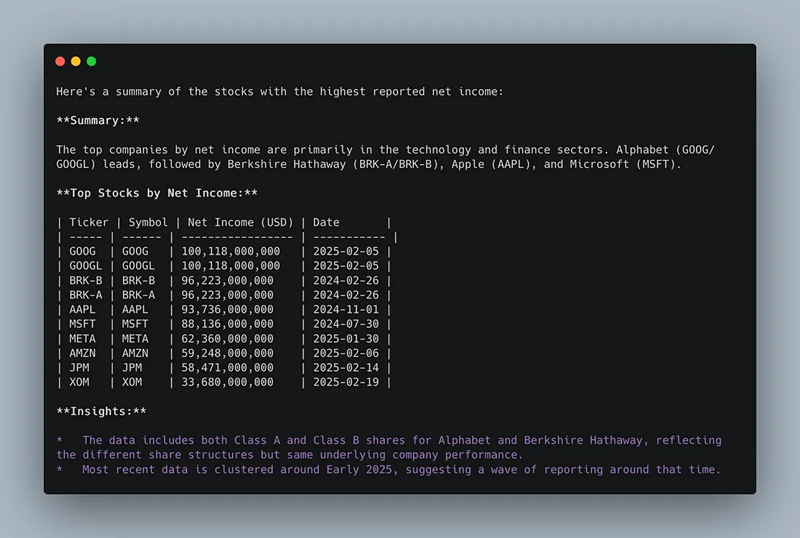Click 96,223,000,000 in the BRK-A row
Screen dimensions: 800x538
(x=227, y=295)
